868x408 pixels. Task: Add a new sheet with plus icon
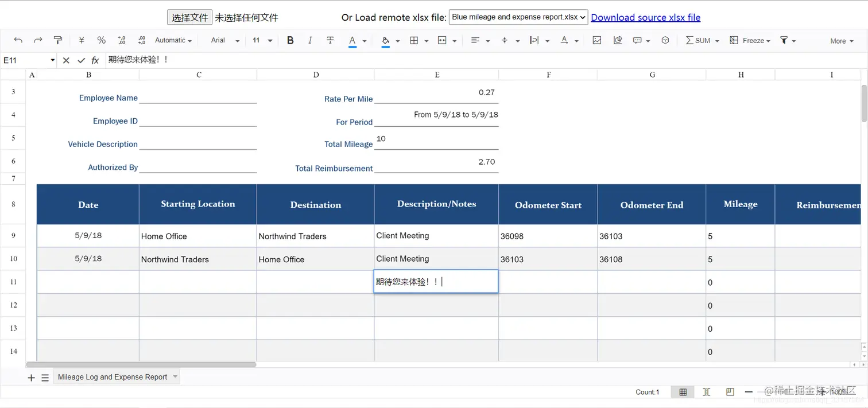click(x=32, y=378)
